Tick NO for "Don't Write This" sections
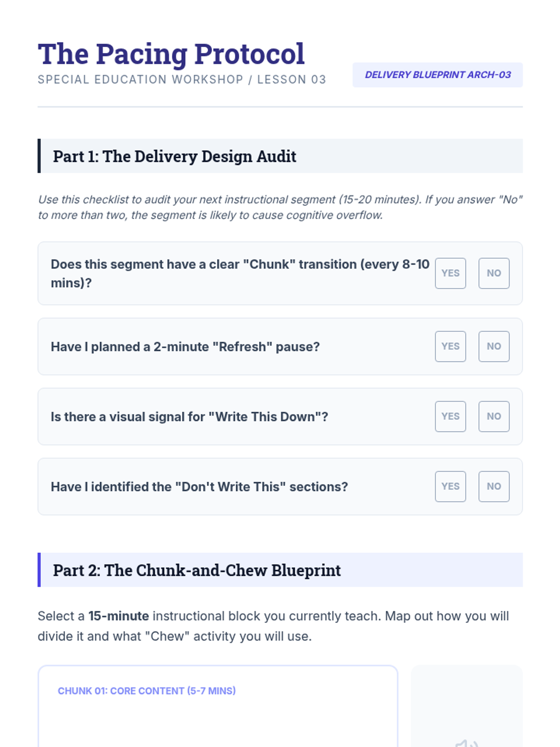This screenshot has width=560, height=747. [494, 486]
